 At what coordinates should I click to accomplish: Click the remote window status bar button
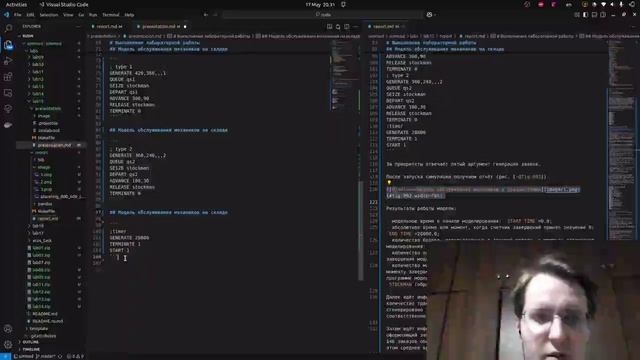pyautogui.click(x=5, y=356)
